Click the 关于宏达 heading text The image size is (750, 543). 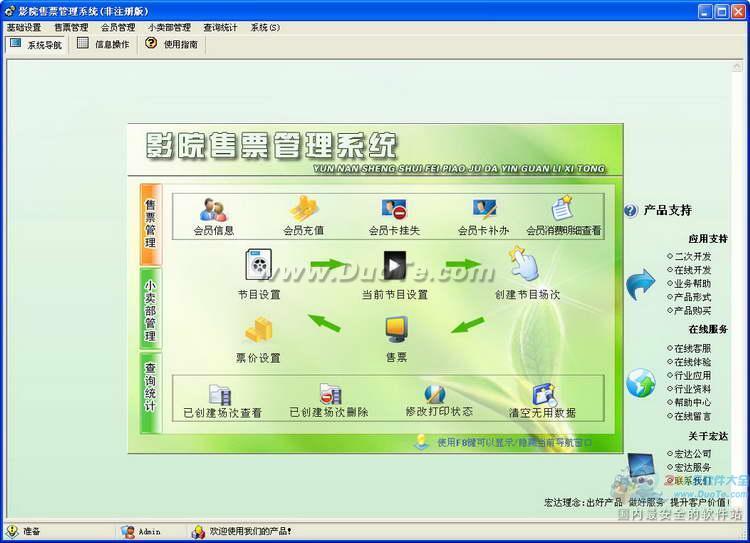(708, 436)
